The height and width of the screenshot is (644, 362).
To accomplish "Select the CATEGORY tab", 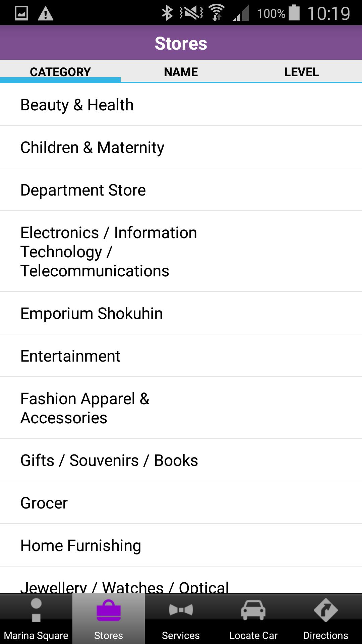I will tap(60, 72).
